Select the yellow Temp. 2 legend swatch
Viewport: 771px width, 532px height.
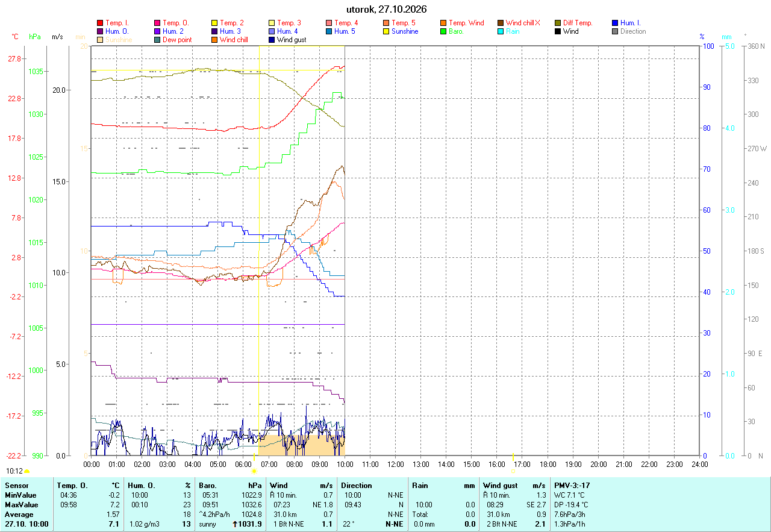pos(214,23)
